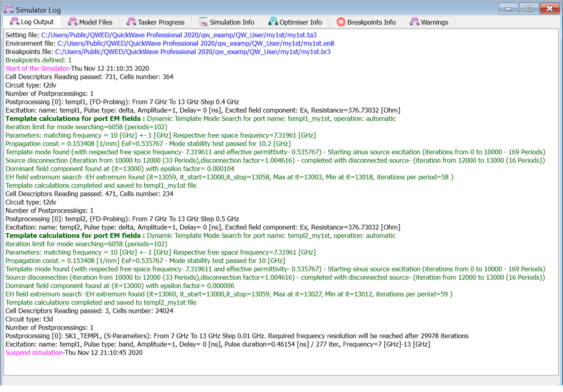
Task: Click 'EH extremum found (it=13060' line
Action: 229,294
